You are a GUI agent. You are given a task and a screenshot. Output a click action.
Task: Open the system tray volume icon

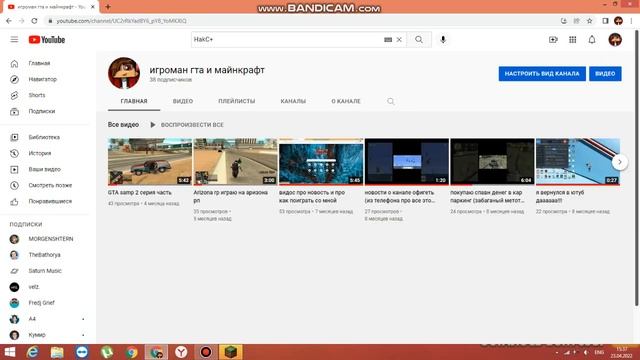pos(586,352)
